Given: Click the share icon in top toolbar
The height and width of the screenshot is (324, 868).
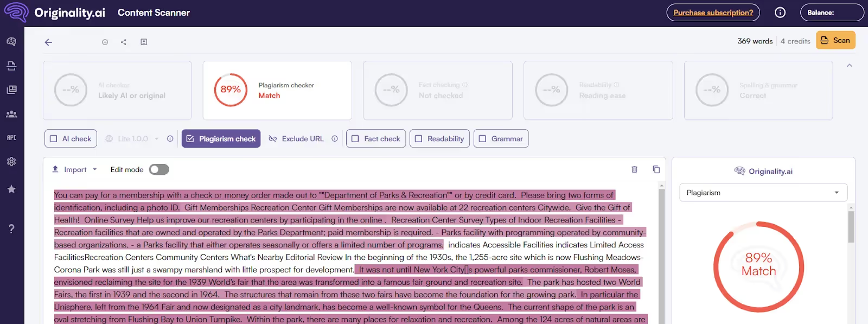Looking at the screenshot, I should coord(124,42).
